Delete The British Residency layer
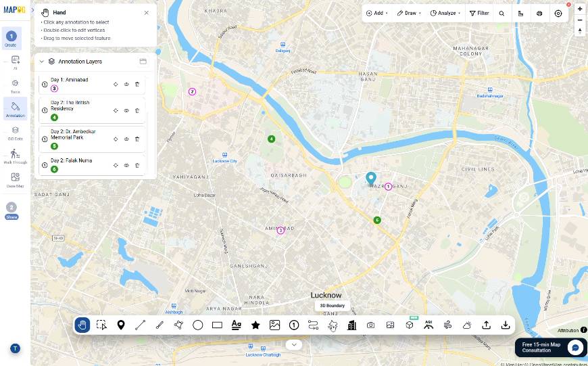Viewport: 588px width, 366px height. (137, 111)
